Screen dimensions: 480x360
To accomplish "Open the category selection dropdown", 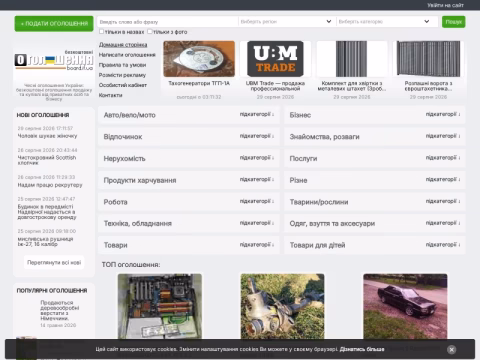I will coord(386,22).
